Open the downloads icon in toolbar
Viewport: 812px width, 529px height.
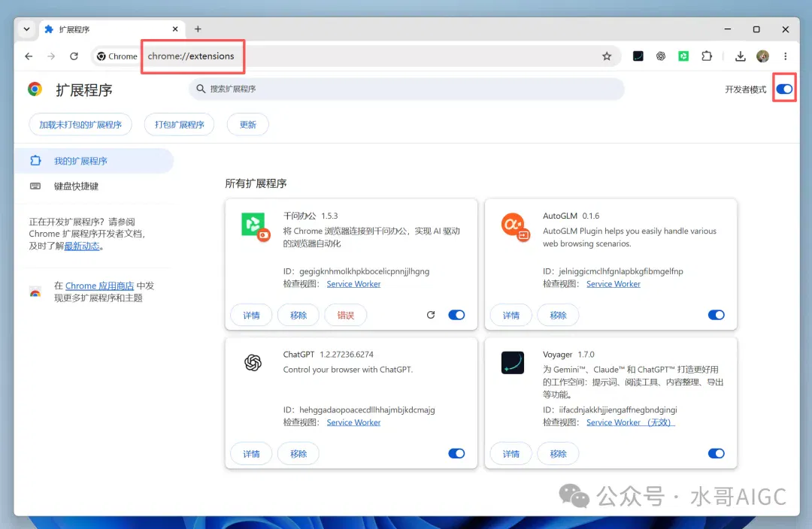740,56
